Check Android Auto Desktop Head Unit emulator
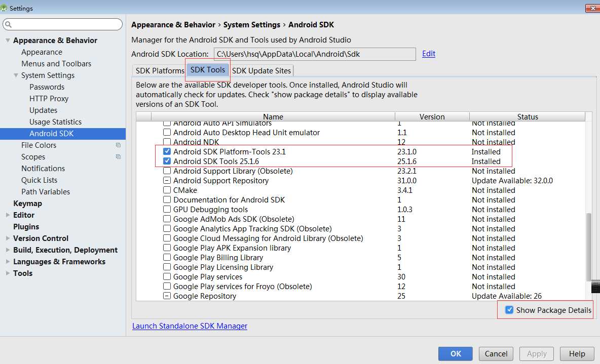Image resolution: width=600 pixels, height=364 pixels. tap(167, 132)
